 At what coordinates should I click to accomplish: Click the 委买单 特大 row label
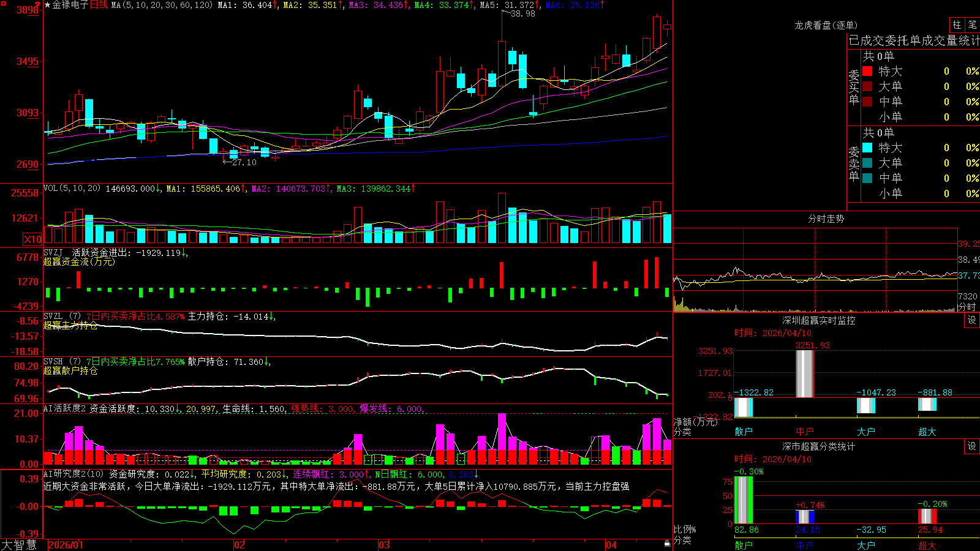click(891, 71)
